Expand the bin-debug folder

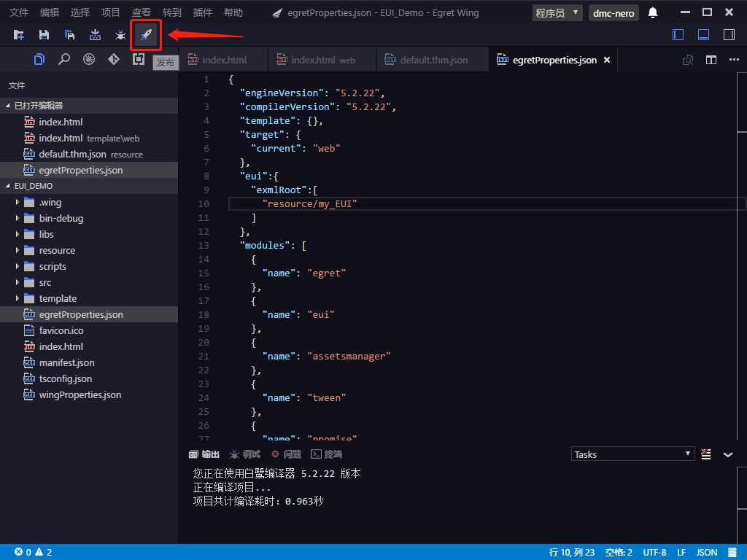click(18, 218)
